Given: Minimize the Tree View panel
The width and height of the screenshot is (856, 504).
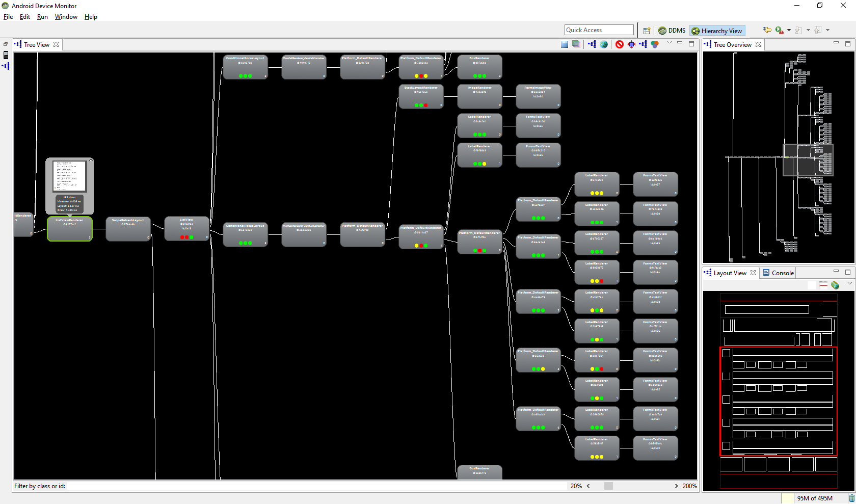Looking at the screenshot, I should pos(680,43).
